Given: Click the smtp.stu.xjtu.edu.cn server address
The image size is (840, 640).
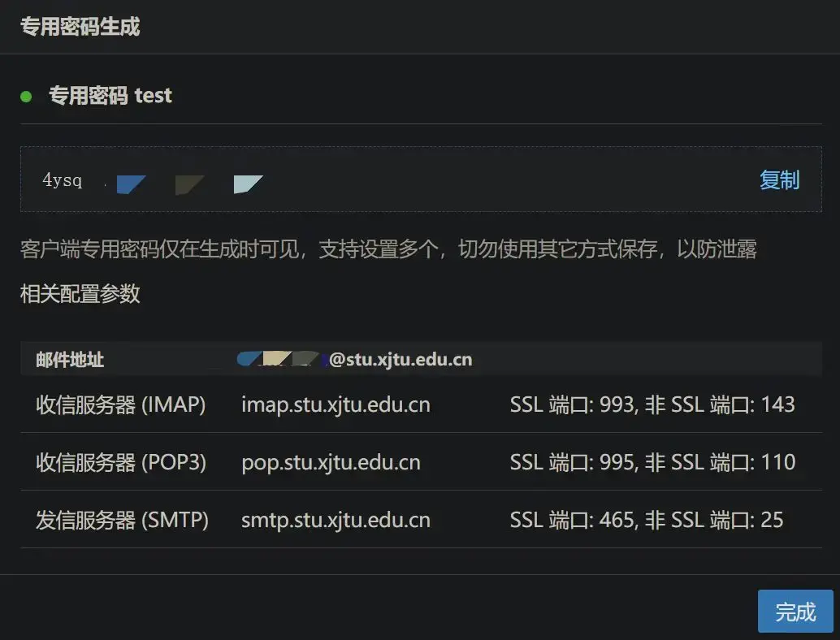Looking at the screenshot, I should [x=336, y=520].
